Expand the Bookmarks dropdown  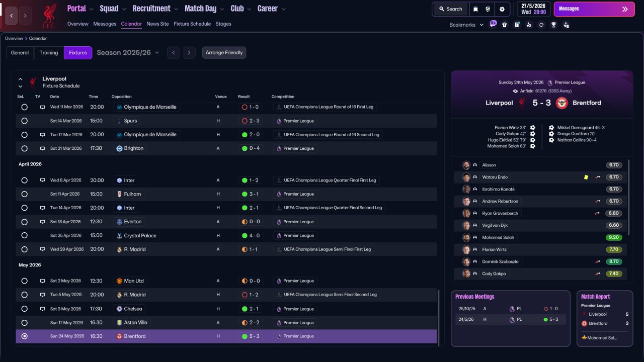coord(466,25)
